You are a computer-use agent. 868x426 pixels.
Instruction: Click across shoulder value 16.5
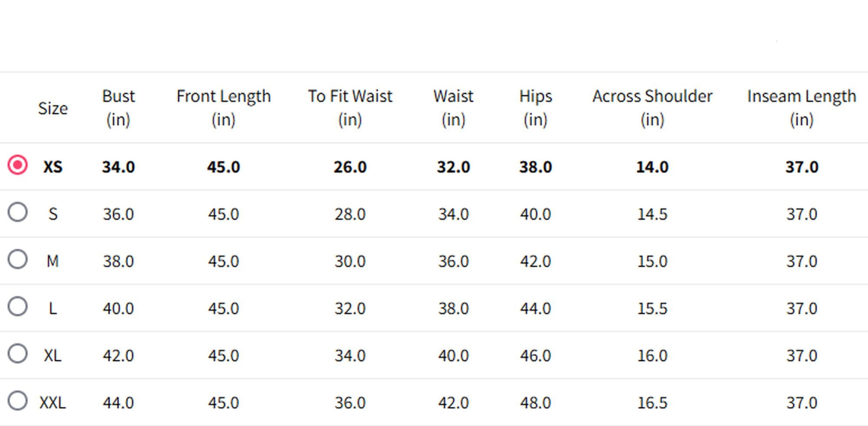click(x=652, y=403)
